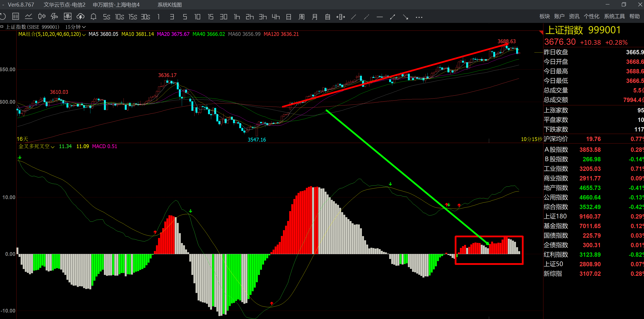Select the B股指数 row

(x=594, y=159)
